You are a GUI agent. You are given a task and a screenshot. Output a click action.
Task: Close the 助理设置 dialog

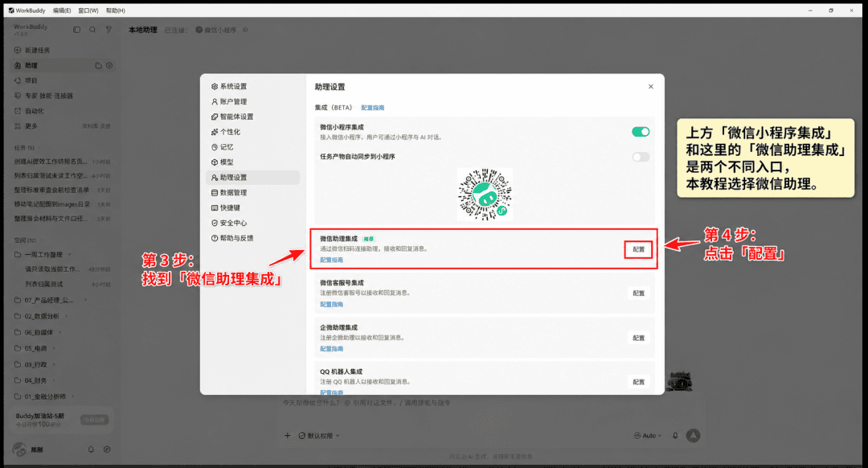(651, 86)
